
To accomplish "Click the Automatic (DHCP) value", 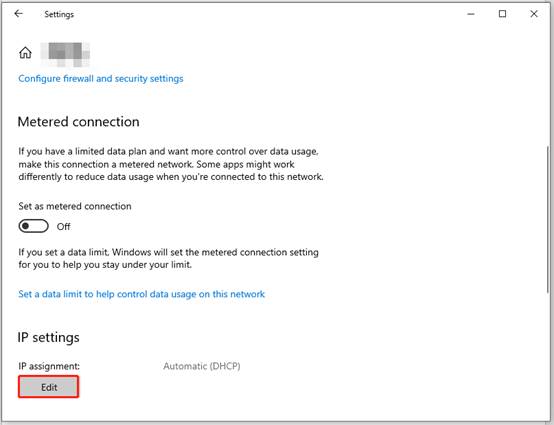I will [202, 366].
